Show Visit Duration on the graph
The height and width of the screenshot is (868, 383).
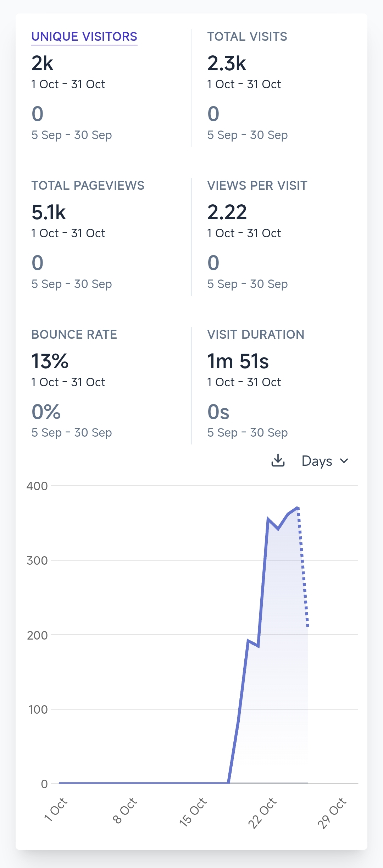click(x=256, y=335)
